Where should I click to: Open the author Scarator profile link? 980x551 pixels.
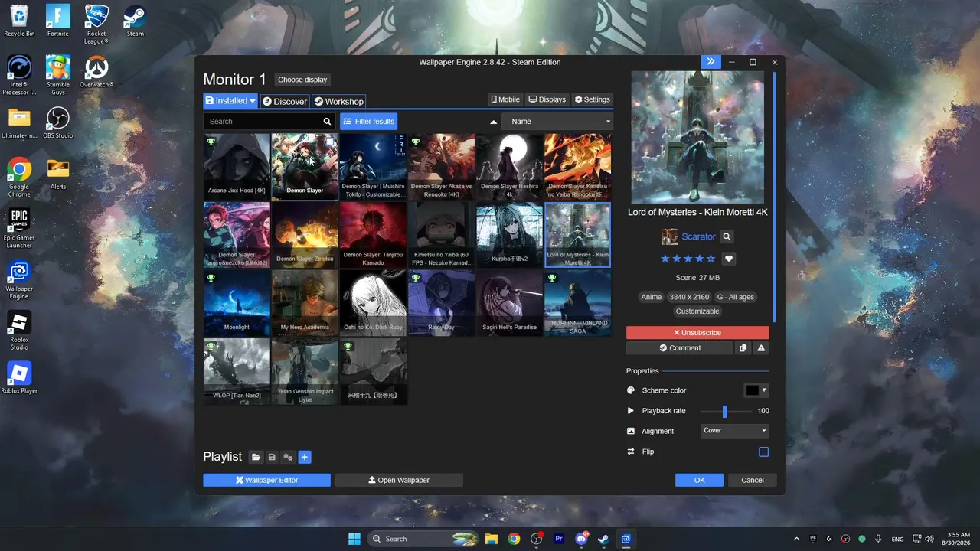tap(698, 237)
